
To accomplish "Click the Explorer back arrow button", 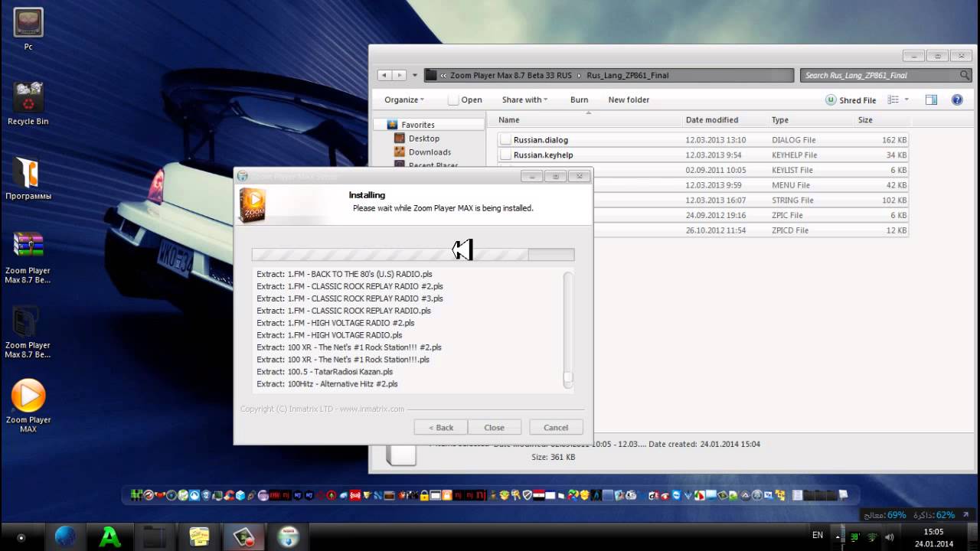I will [384, 75].
